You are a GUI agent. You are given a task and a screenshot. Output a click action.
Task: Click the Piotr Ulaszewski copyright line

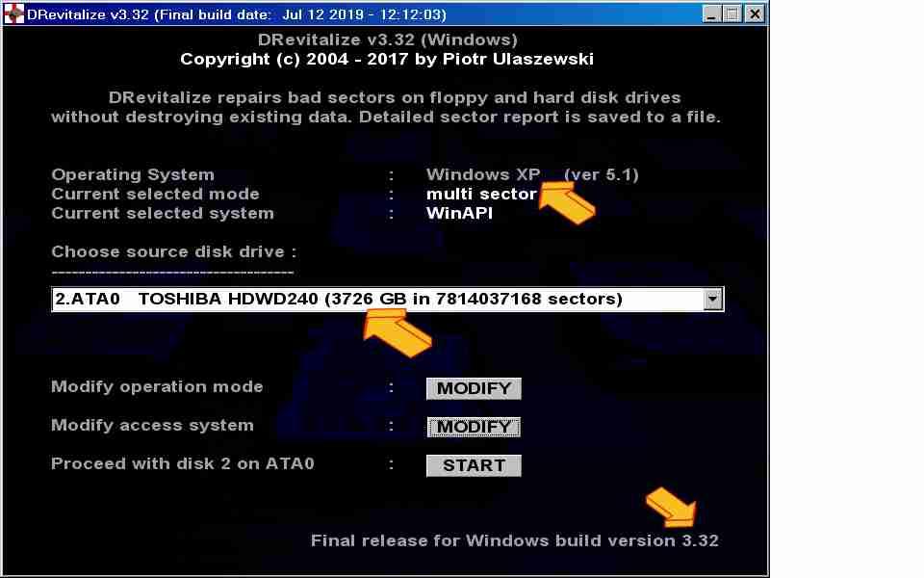(x=387, y=59)
